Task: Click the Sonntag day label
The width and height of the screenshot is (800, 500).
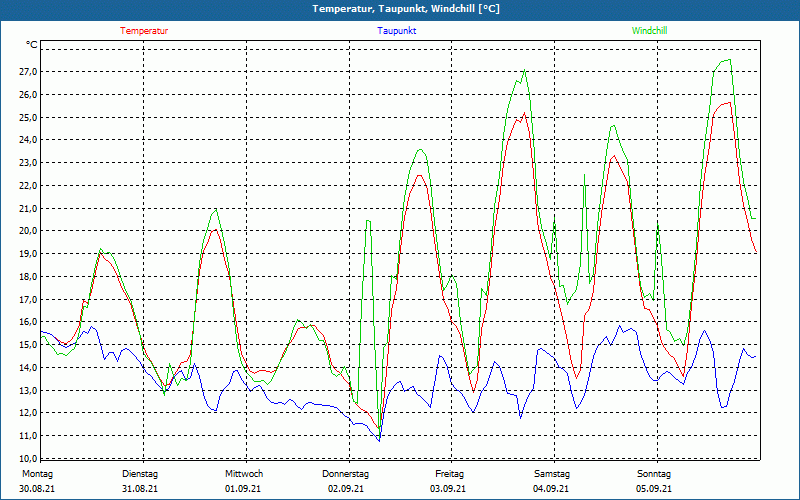Action: tap(654, 474)
